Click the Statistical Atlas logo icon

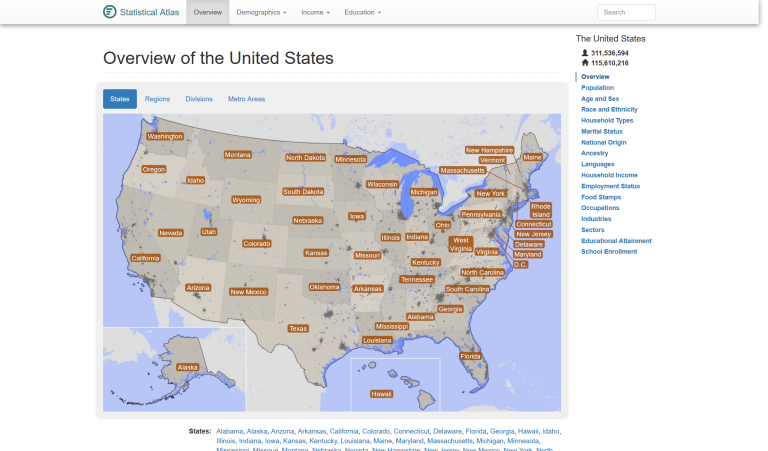(x=110, y=12)
